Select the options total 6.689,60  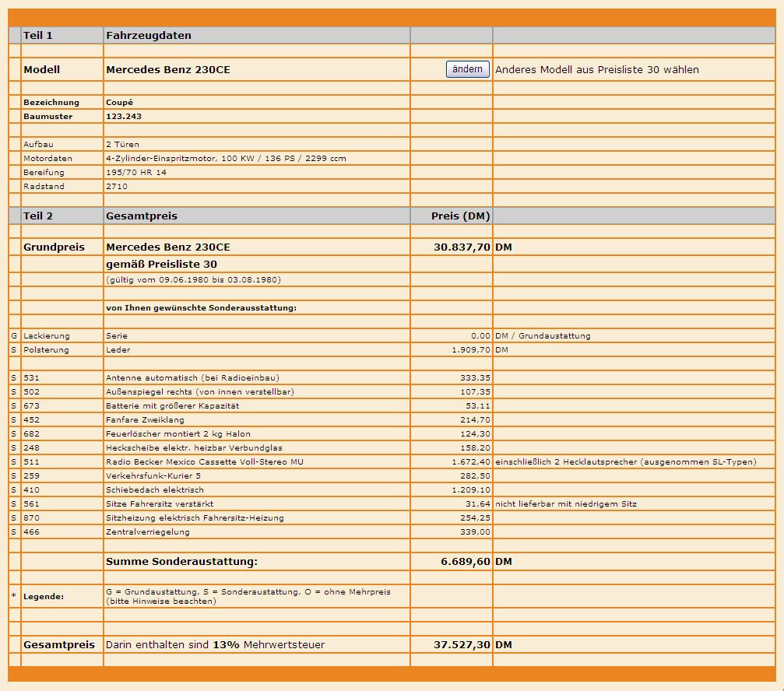tap(466, 561)
